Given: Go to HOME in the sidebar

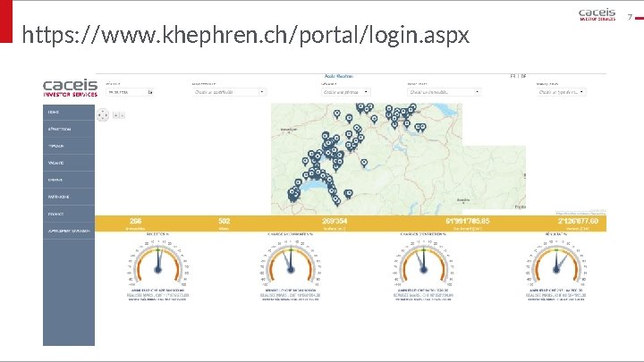Looking at the screenshot, I should pos(69,112).
